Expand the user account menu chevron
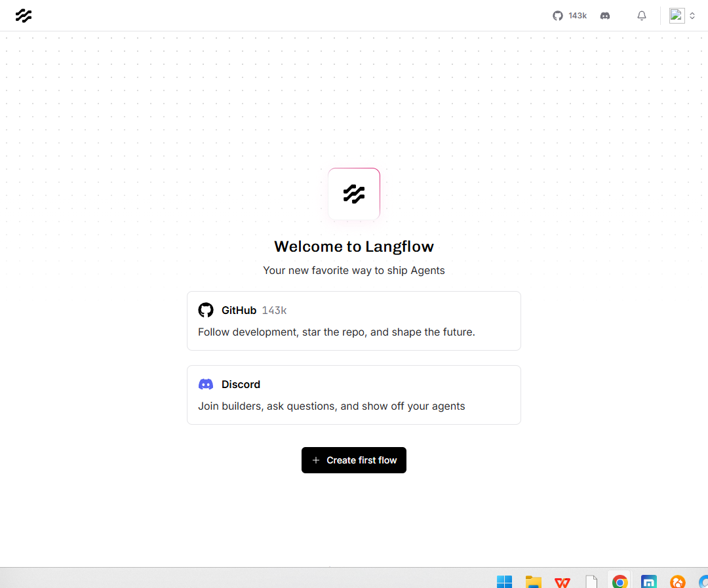The width and height of the screenshot is (708, 588). point(692,16)
